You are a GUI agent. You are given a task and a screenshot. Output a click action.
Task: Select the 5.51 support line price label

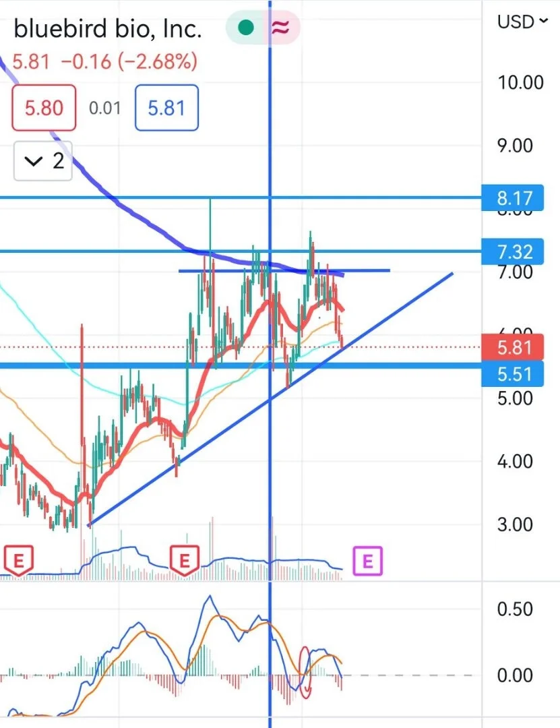tap(512, 373)
